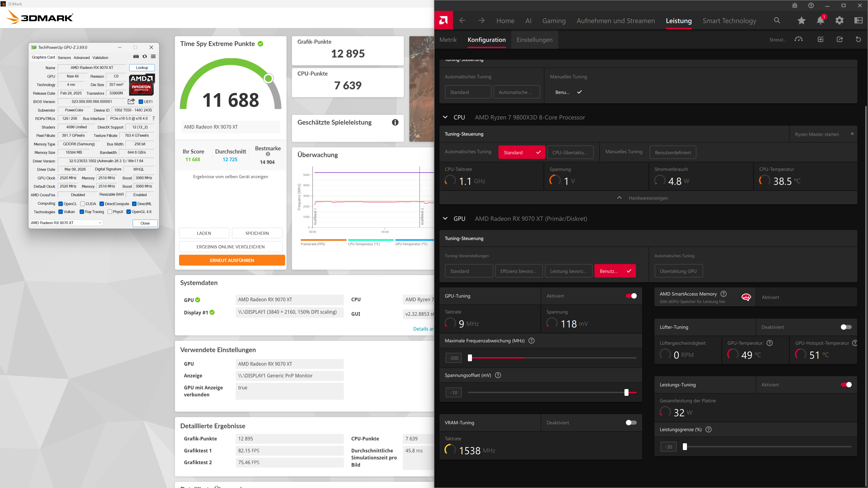Enable the Lüfter-Tuning switch
Screen dimensions: 868x488
(x=846, y=327)
